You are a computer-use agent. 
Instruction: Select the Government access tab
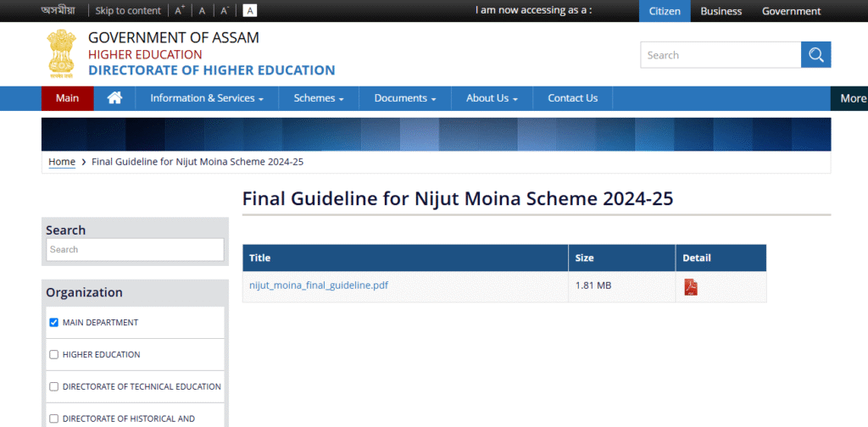(791, 11)
